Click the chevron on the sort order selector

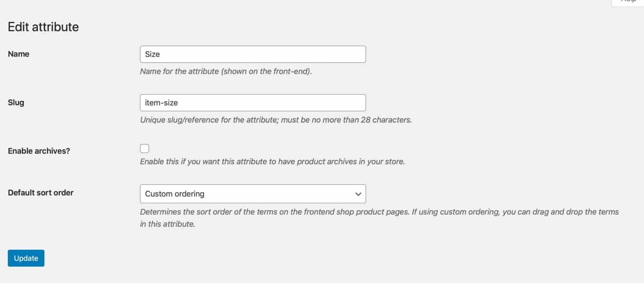coord(358,194)
